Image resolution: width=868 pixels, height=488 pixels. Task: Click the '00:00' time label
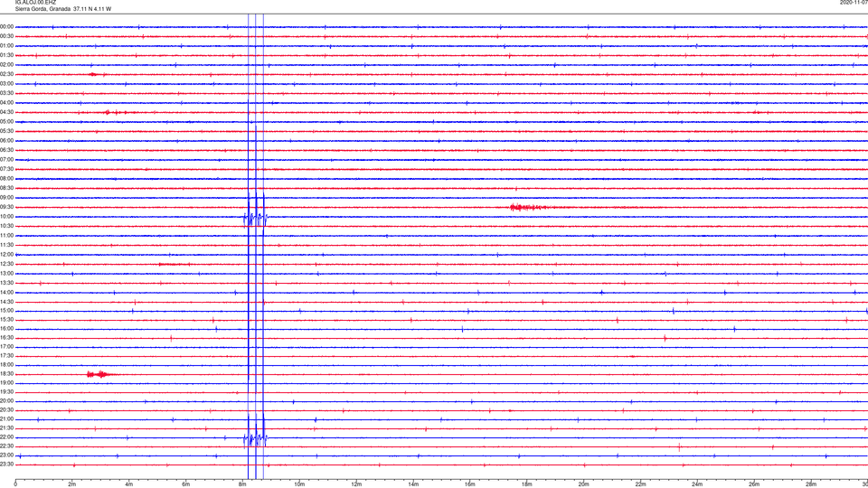point(6,26)
